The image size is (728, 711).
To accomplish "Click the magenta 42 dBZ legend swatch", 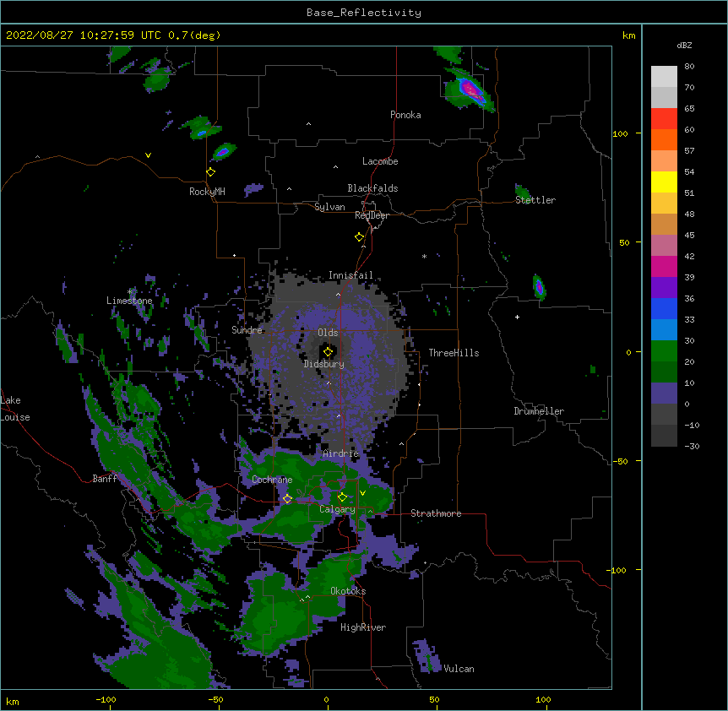I will (x=664, y=266).
